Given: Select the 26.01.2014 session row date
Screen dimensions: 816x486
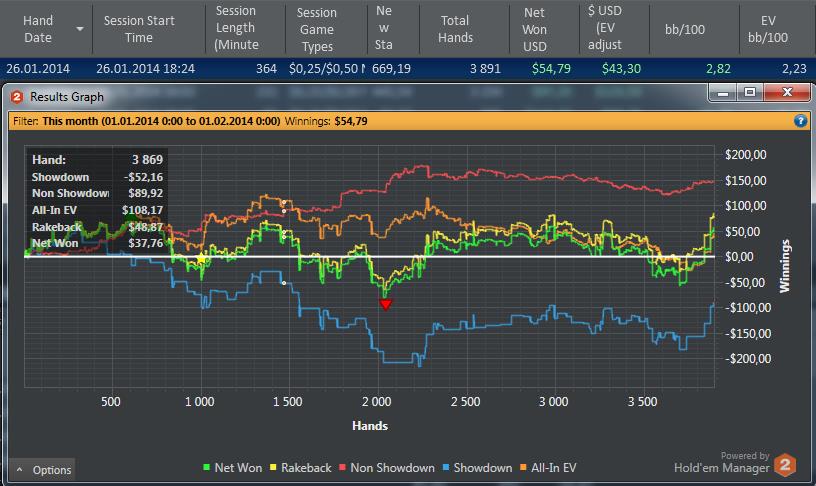Looking at the screenshot, I should tap(38, 69).
